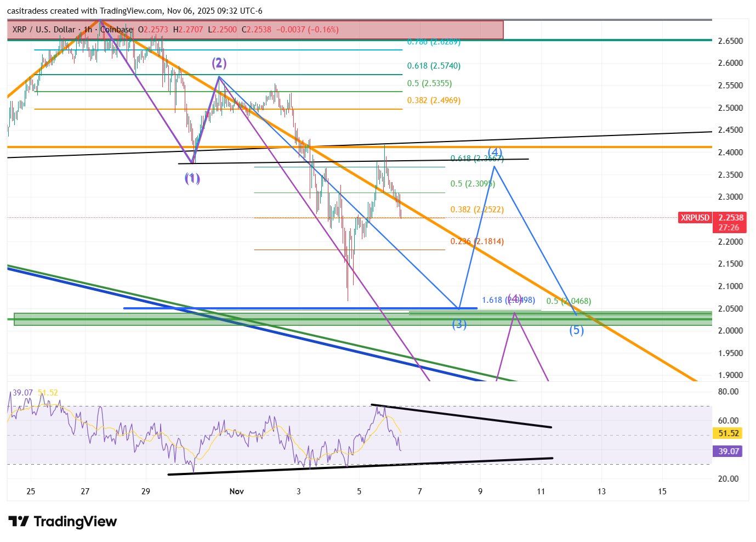Click the 'created with TradingView.com' header text
The image size is (756, 542).
(110, 11)
